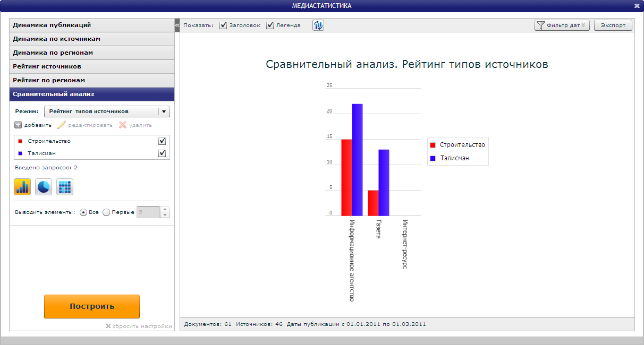Increase the Первые count stepper up arrow
The height and width of the screenshot is (345, 644).
tap(165, 209)
